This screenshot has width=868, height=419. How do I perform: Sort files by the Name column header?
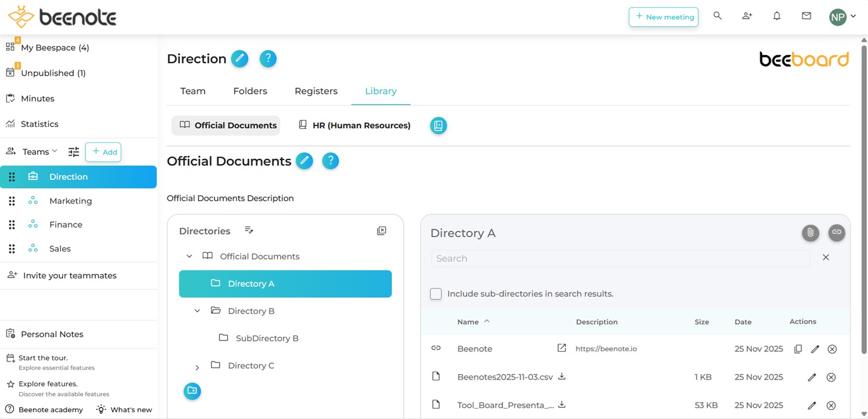click(468, 322)
